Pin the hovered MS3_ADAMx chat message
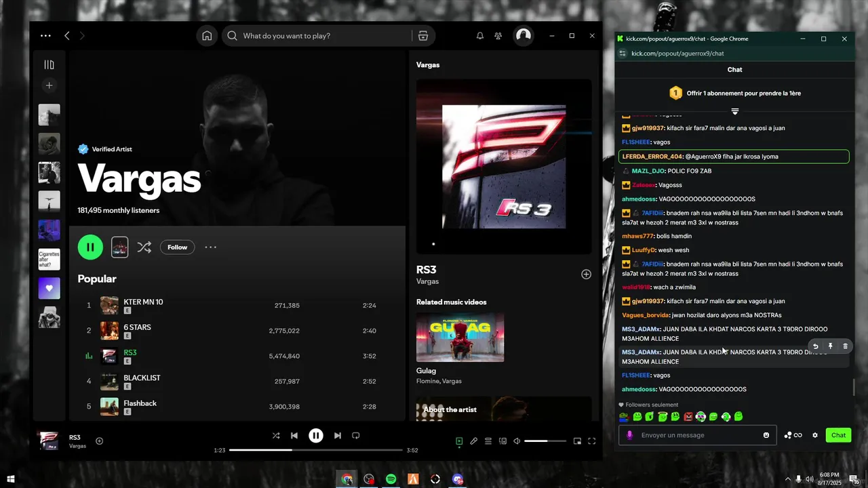The height and width of the screenshot is (488, 868). click(x=830, y=346)
